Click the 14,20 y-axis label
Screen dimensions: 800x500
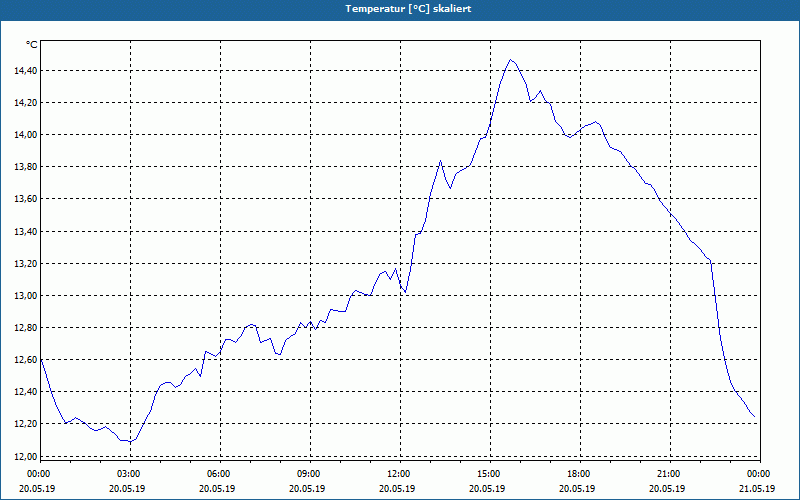(25, 103)
